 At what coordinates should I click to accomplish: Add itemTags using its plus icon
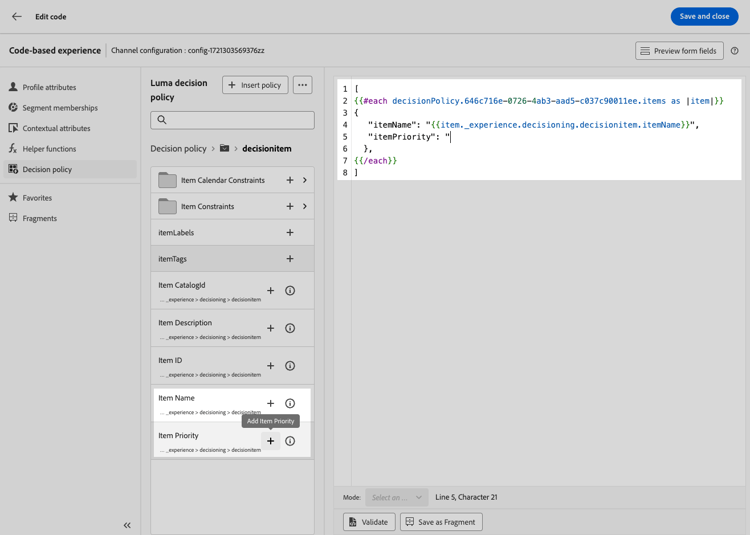(290, 259)
